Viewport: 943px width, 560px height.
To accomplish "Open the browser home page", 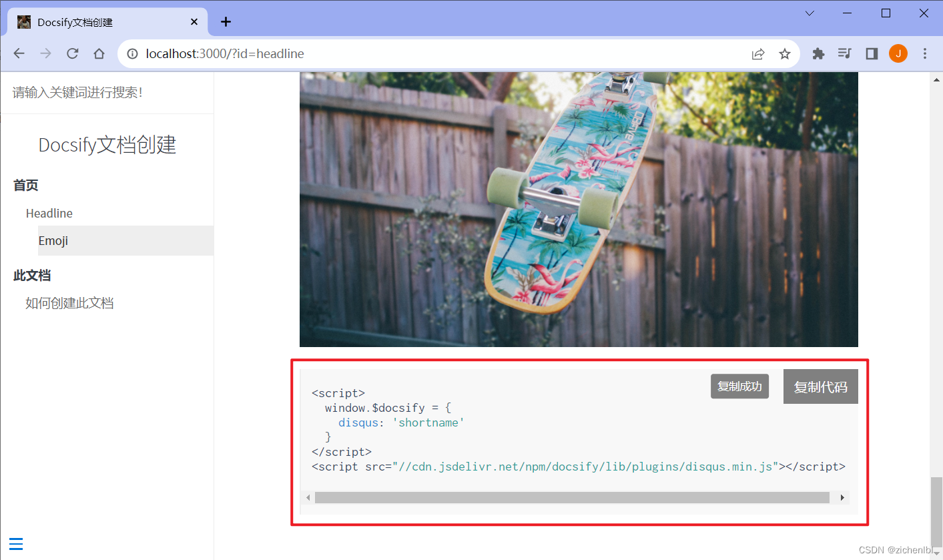I will [x=99, y=54].
